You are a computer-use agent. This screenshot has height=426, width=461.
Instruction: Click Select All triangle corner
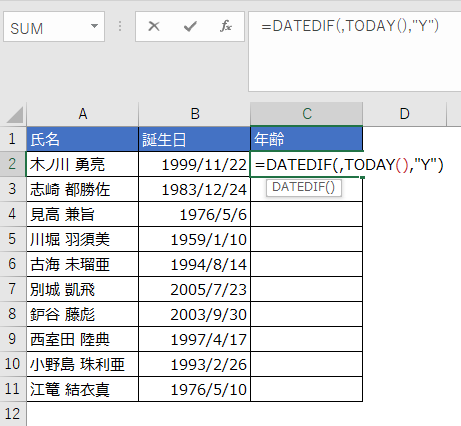click(14, 115)
